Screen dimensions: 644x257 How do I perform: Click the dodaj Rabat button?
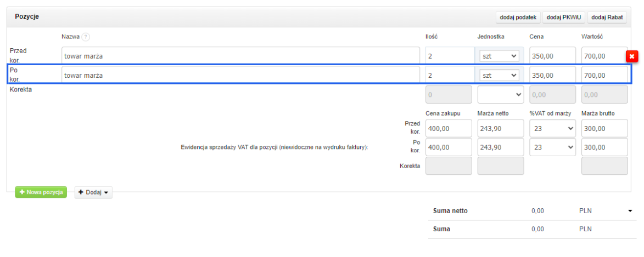[x=608, y=18]
